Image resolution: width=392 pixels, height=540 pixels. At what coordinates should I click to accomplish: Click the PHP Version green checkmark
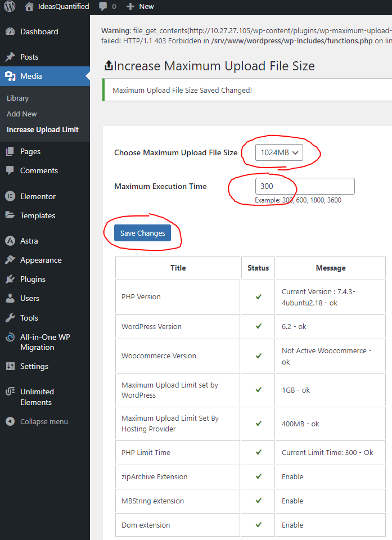(258, 297)
